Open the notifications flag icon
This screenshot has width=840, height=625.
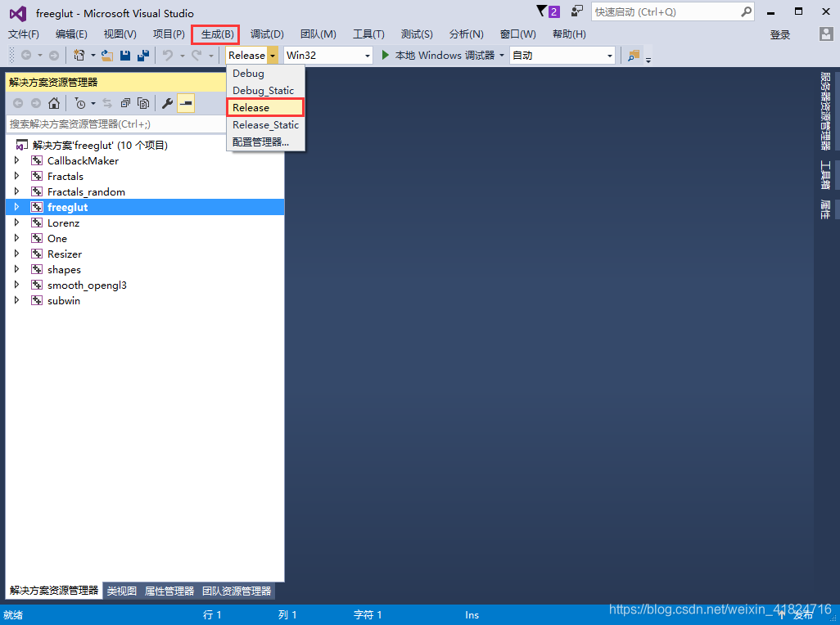tap(542, 11)
